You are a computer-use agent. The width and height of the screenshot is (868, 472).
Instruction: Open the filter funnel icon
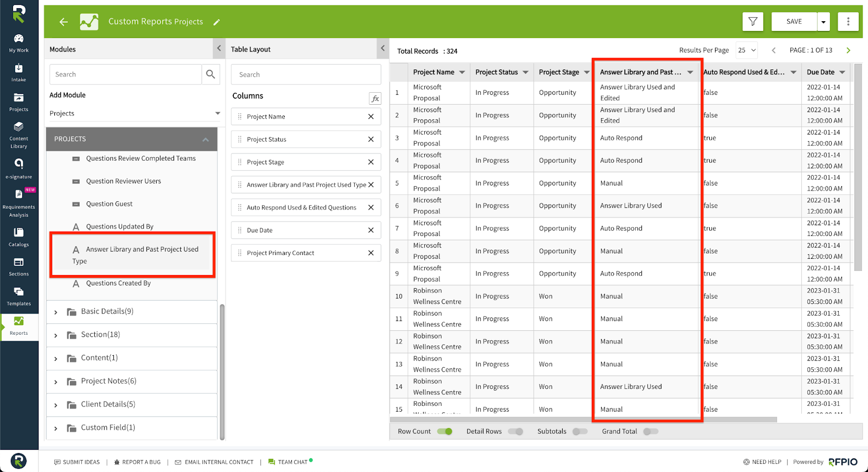753,22
